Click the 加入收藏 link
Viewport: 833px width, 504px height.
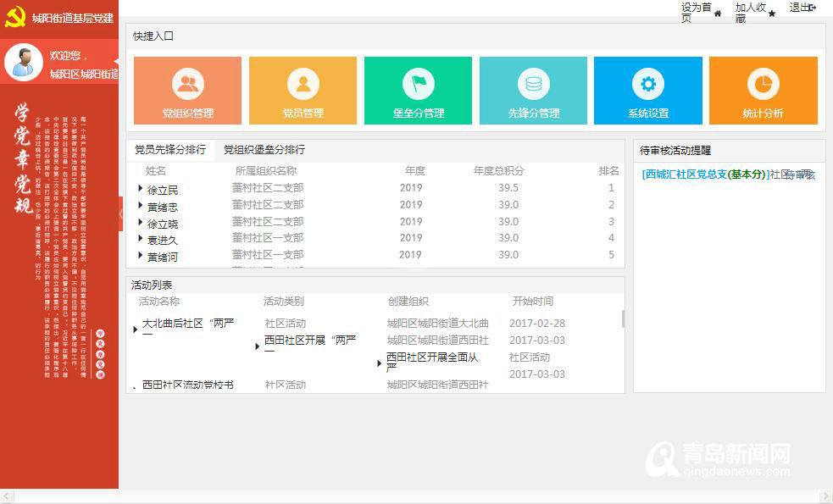pyautogui.click(x=751, y=14)
